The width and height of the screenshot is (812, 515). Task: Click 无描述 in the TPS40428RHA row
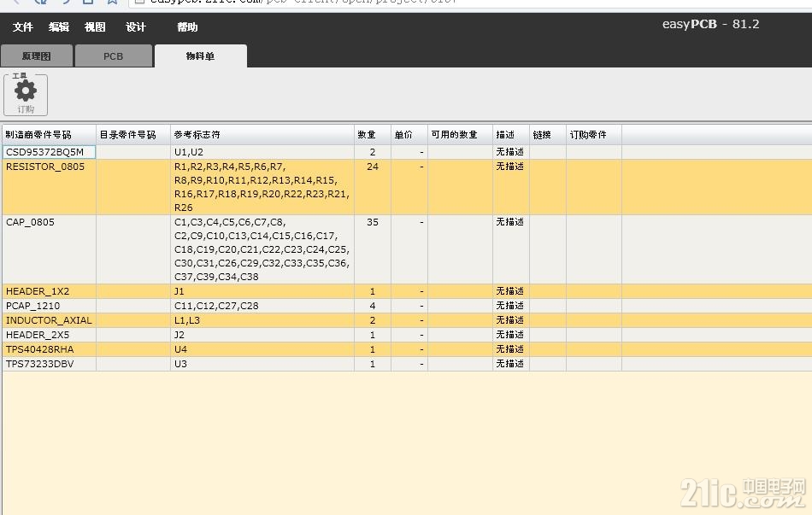pos(510,349)
